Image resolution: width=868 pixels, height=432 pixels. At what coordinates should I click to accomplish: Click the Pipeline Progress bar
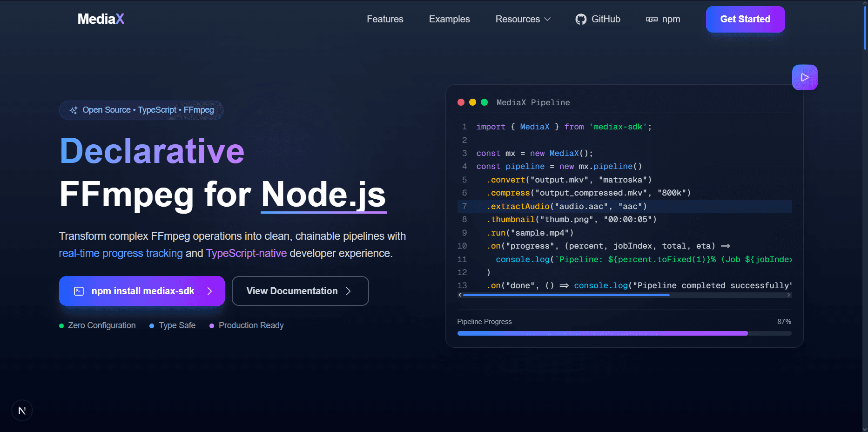(624, 333)
